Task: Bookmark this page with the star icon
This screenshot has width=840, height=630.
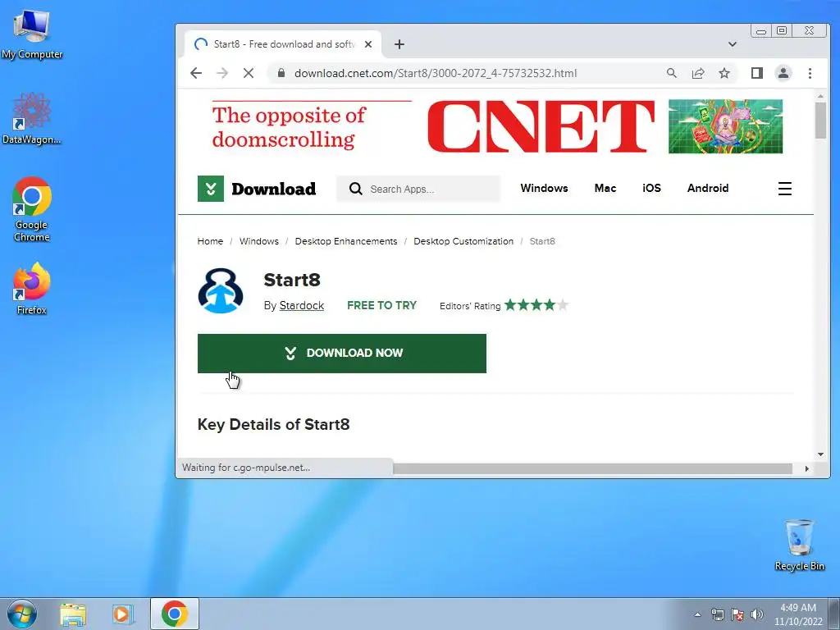Action: tap(724, 73)
